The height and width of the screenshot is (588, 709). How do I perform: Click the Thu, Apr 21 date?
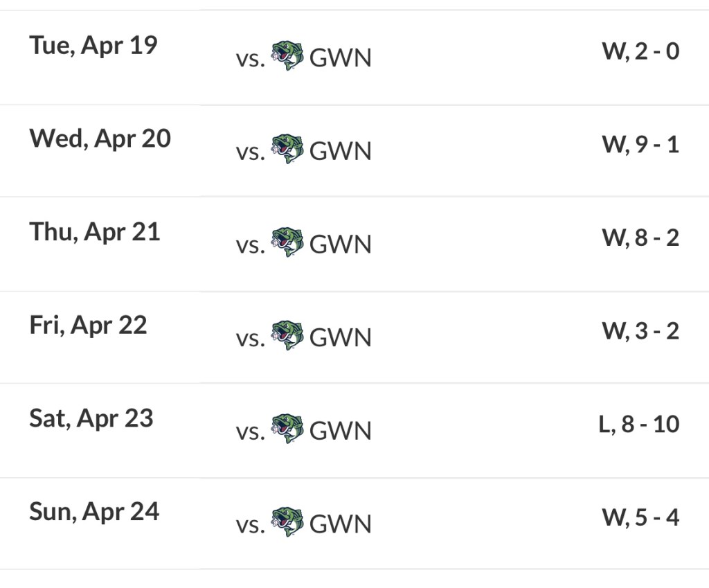pos(95,232)
